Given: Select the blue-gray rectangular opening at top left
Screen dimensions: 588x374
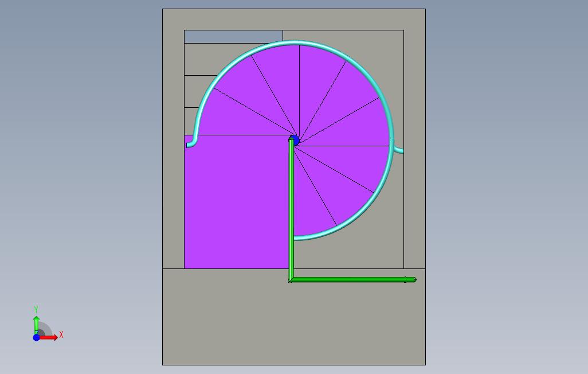Looking at the screenshot, I should tap(233, 37).
